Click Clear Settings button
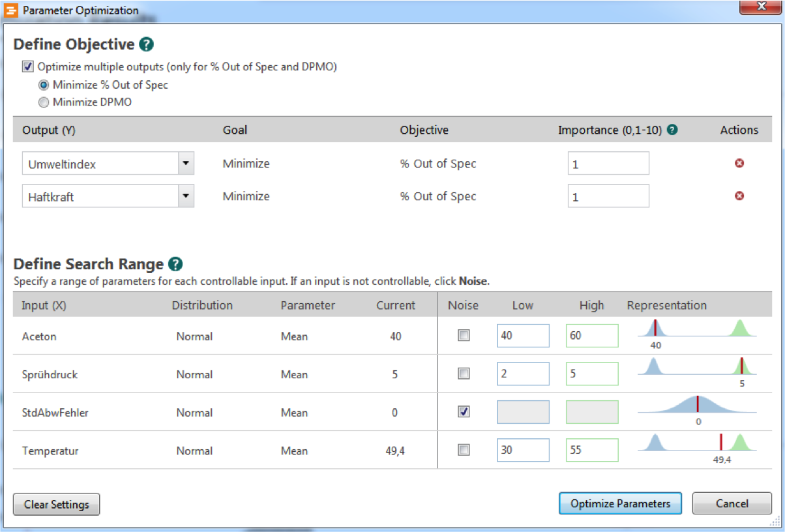Viewport: 785px width, 532px height. coord(56,504)
